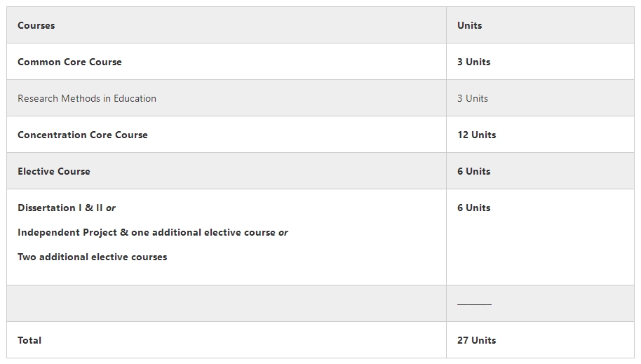Click 6 Units in Dissertation row
This screenshot has width=641, height=364.
474,208
